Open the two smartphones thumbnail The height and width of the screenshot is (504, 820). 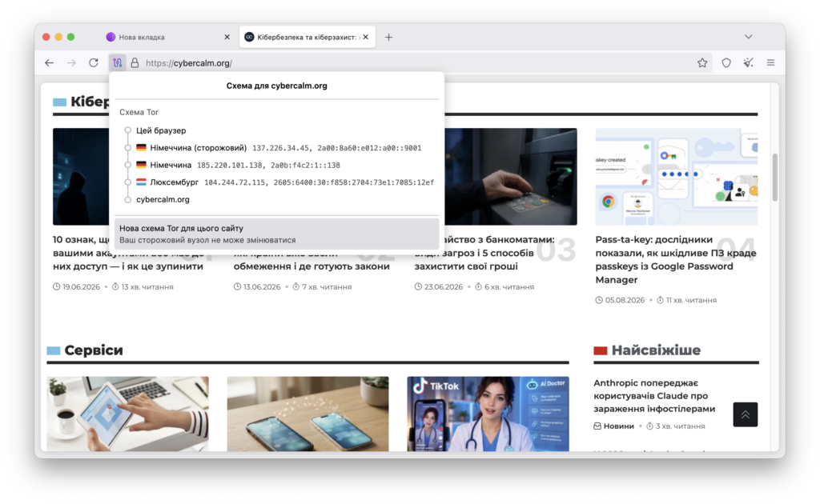308,414
